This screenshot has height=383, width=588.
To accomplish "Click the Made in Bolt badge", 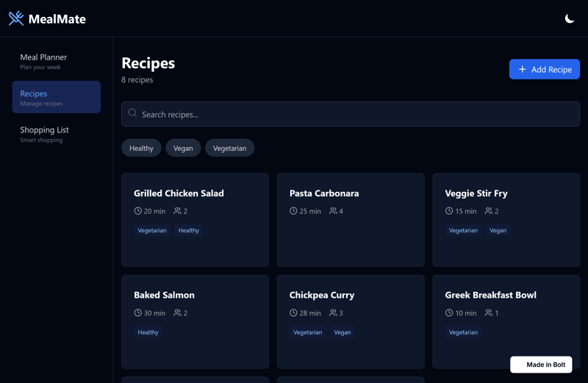I will point(541,365).
